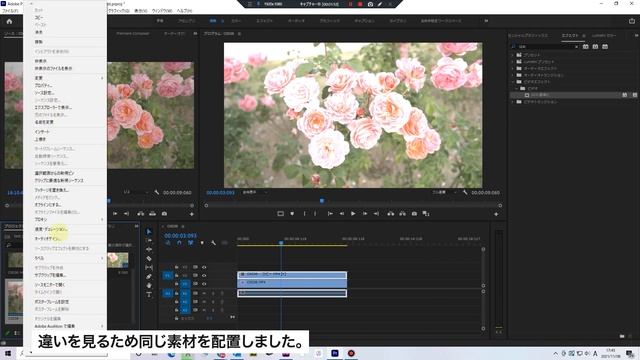Choose インサート in context menu

point(42,132)
